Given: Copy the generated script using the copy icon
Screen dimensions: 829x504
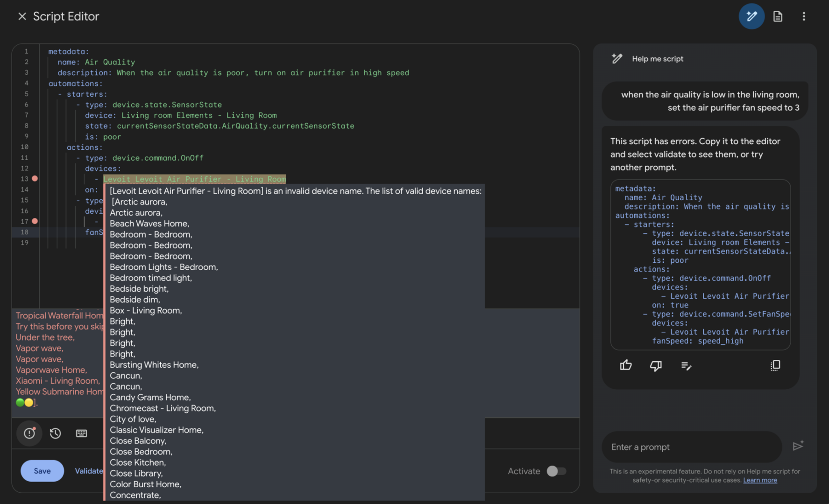Looking at the screenshot, I should coord(775,365).
